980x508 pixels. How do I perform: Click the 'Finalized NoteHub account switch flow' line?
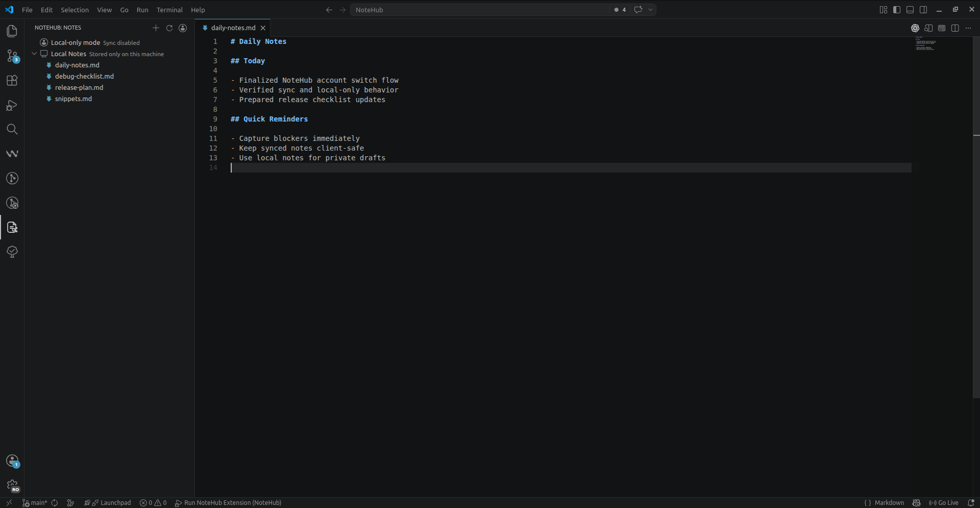(314, 80)
